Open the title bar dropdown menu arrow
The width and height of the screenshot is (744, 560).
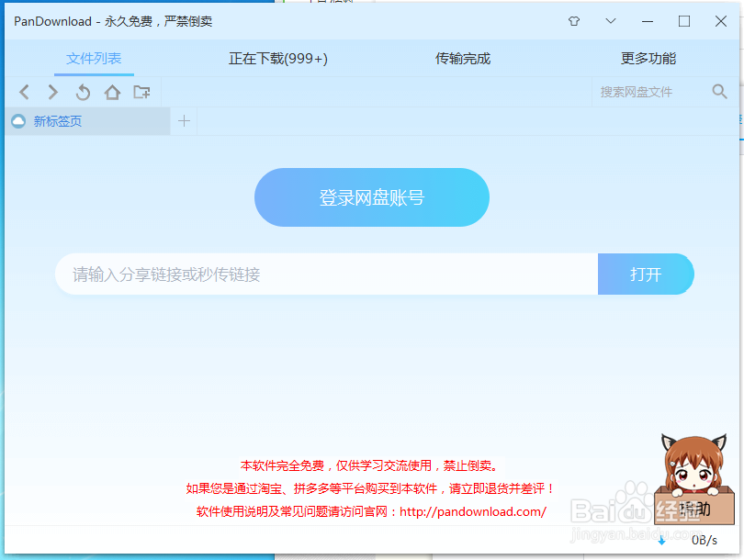(x=611, y=21)
